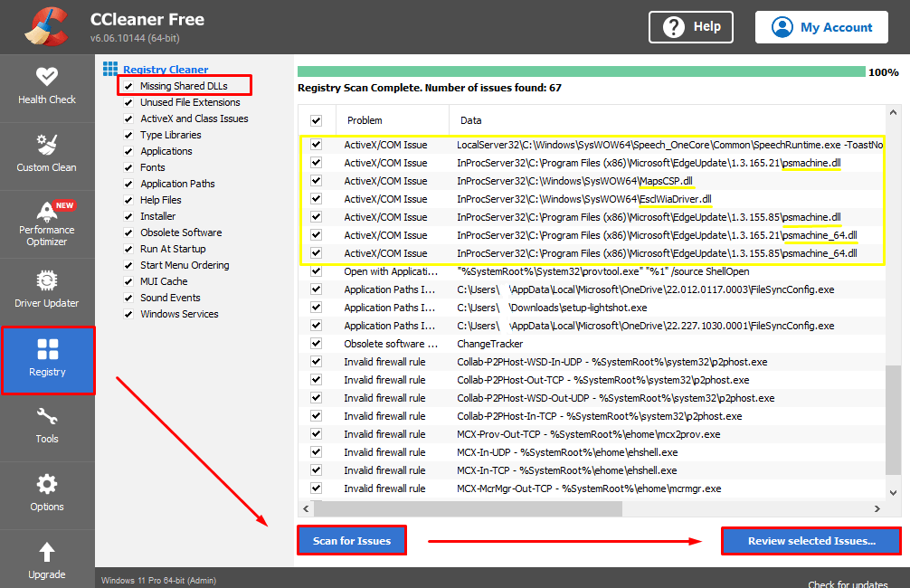Uncheck the provtool.exe Open with Application row

316,271
